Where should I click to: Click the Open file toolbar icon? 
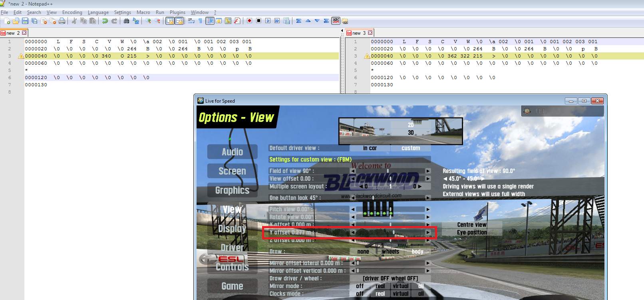click(16, 21)
